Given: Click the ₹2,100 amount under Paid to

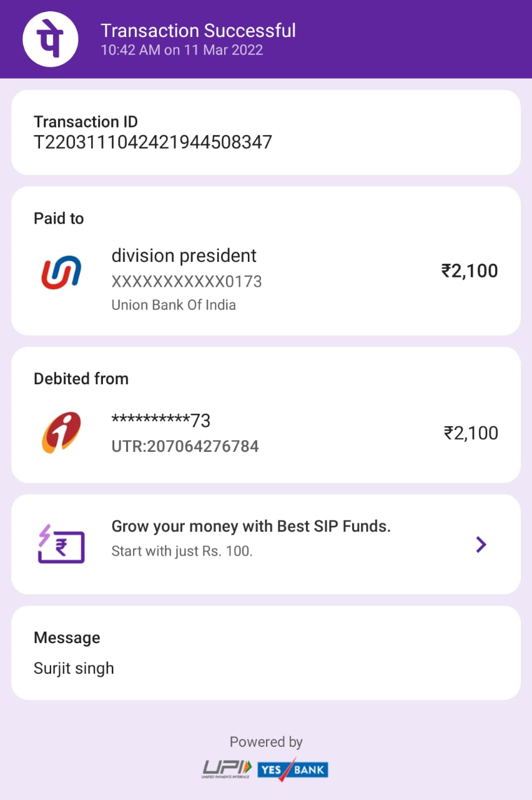Looking at the screenshot, I should [470, 271].
